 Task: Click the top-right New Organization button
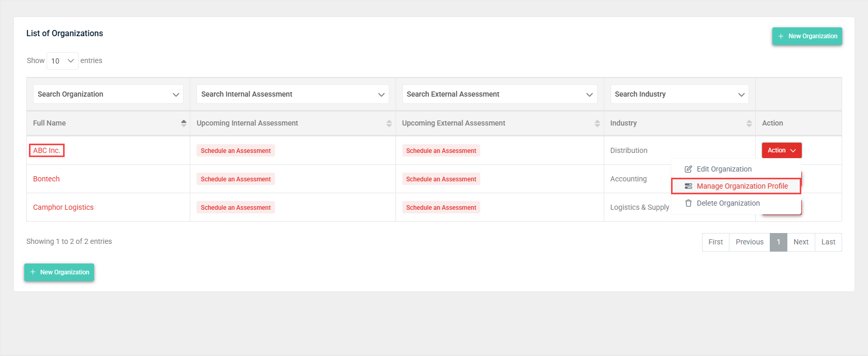[806, 36]
